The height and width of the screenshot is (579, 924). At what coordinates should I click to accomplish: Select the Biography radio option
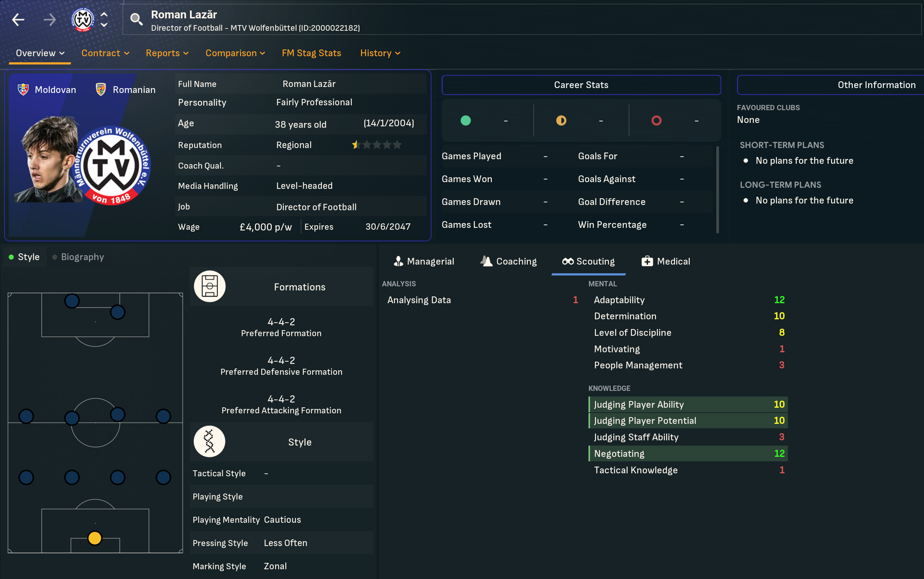(x=78, y=257)
